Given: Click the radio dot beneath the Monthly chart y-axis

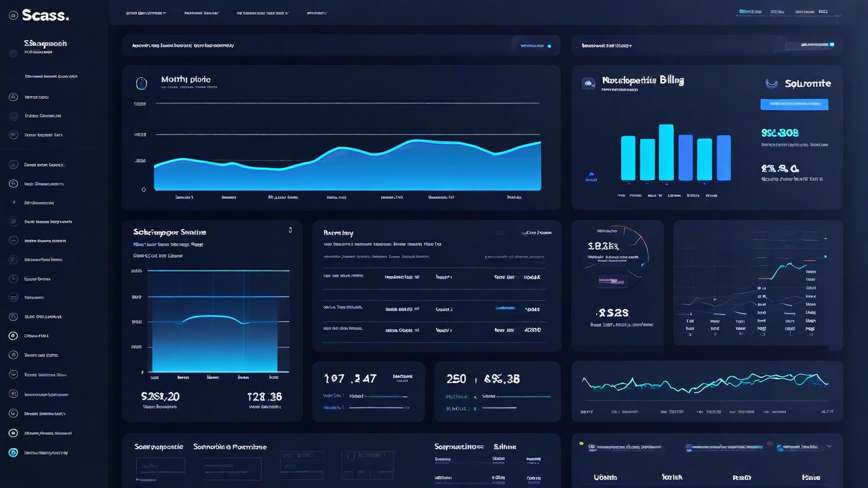Looking at the screenshot, I should (143, 189).
